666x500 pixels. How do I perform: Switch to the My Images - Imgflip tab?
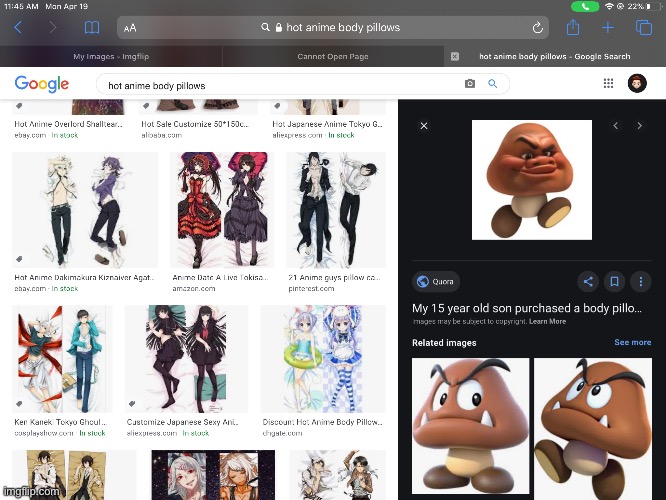[111, 56]
